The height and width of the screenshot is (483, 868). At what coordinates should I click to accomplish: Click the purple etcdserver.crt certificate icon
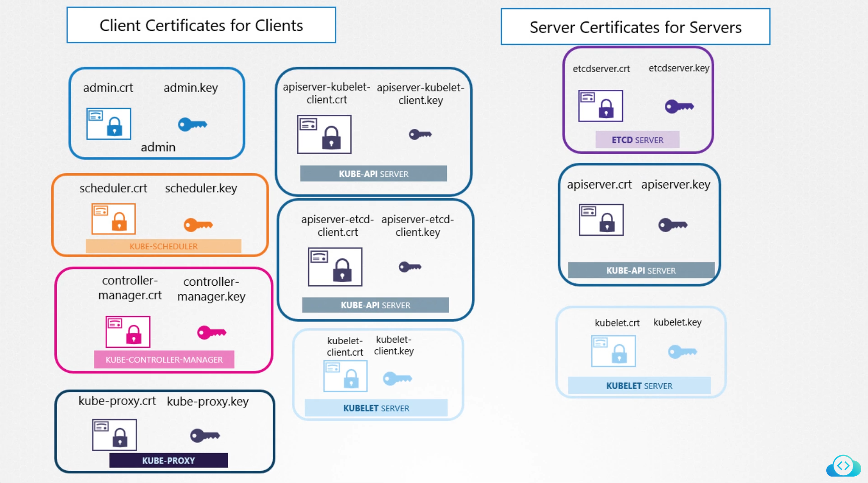click(600, 106)
